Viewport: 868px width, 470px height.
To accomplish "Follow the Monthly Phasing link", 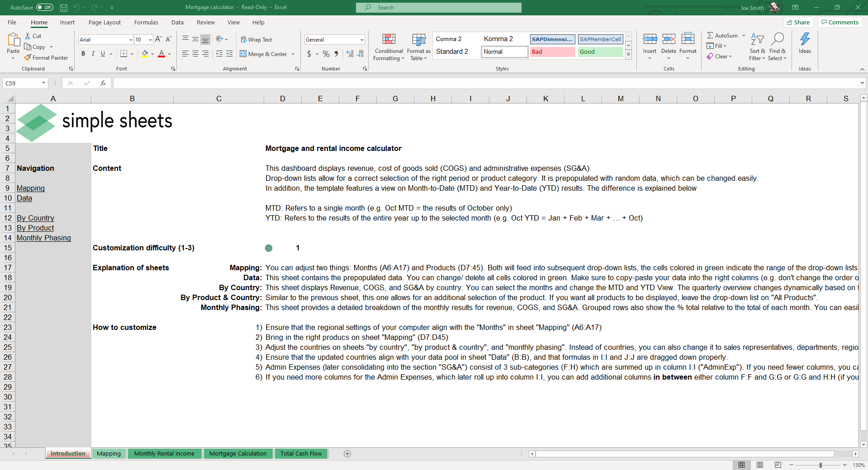I will (44, 238).
